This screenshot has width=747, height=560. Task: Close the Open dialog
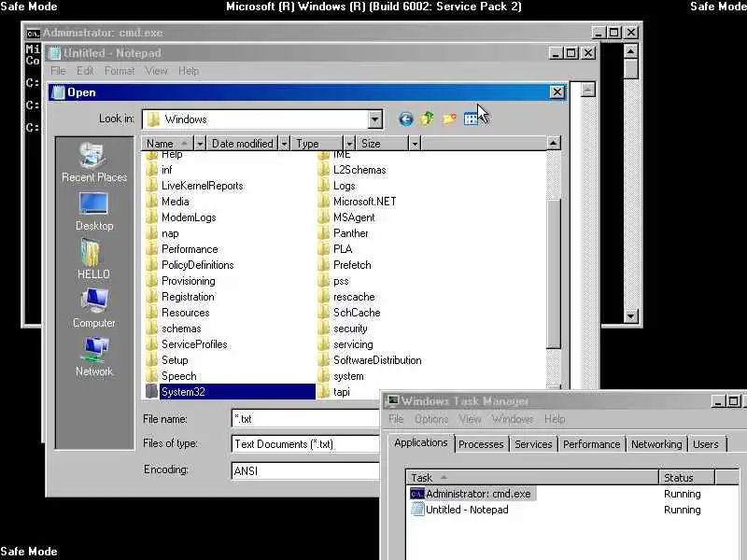(557, 91)
